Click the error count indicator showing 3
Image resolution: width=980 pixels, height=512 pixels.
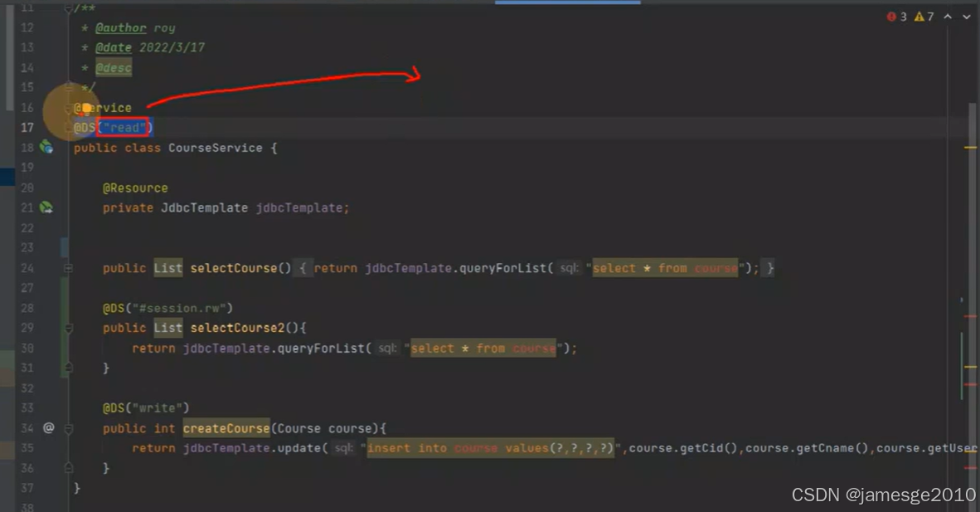pyautogui.click(x=897, y=17)
